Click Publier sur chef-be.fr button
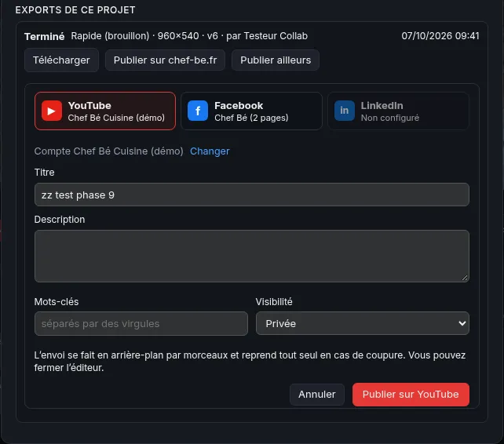 (165, 60)
